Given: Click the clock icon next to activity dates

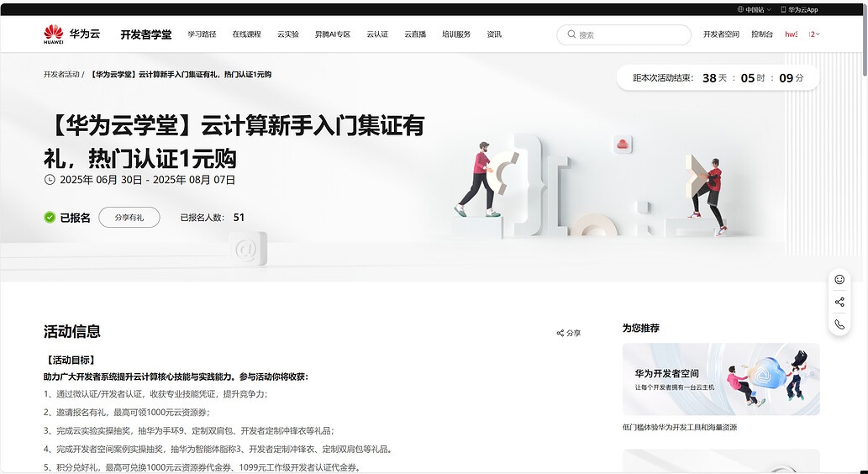Looking at the screenshot, I should tap(50, 179).
